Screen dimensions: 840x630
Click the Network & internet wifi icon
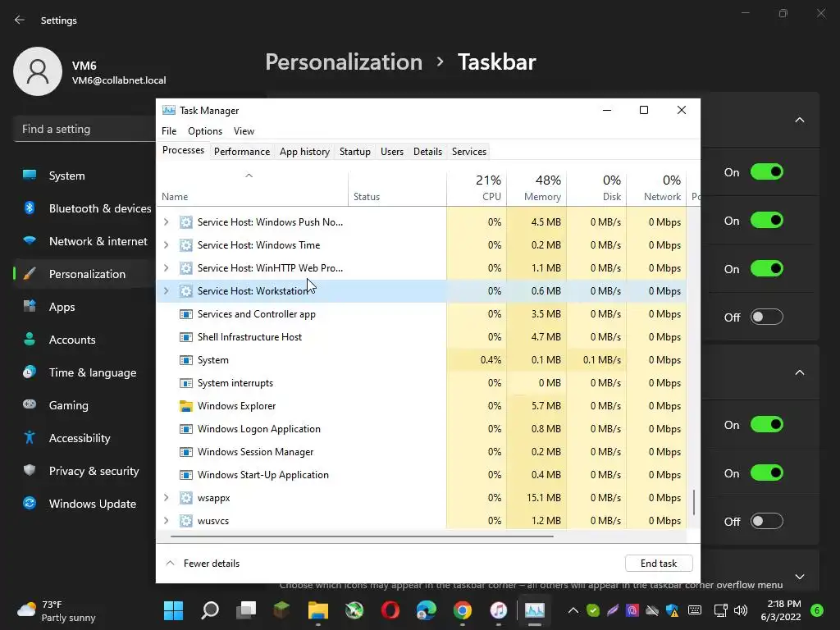pyautogui.click(x=30, y=241)
